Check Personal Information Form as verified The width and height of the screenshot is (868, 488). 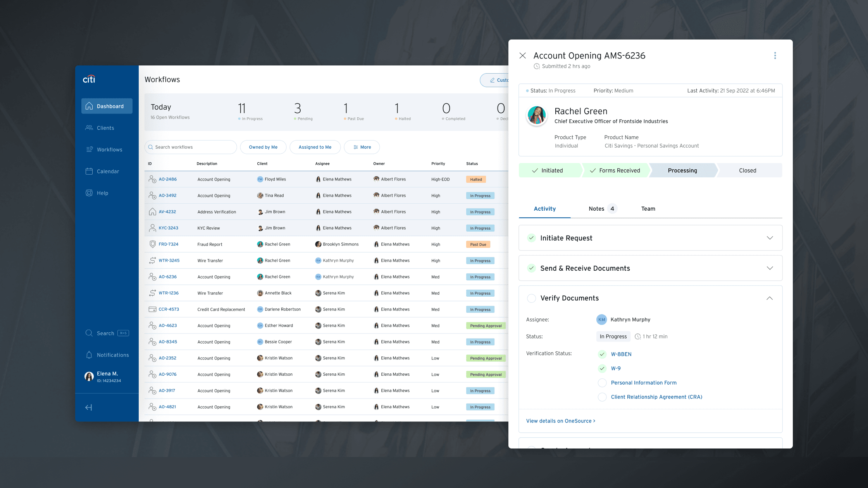602,383
